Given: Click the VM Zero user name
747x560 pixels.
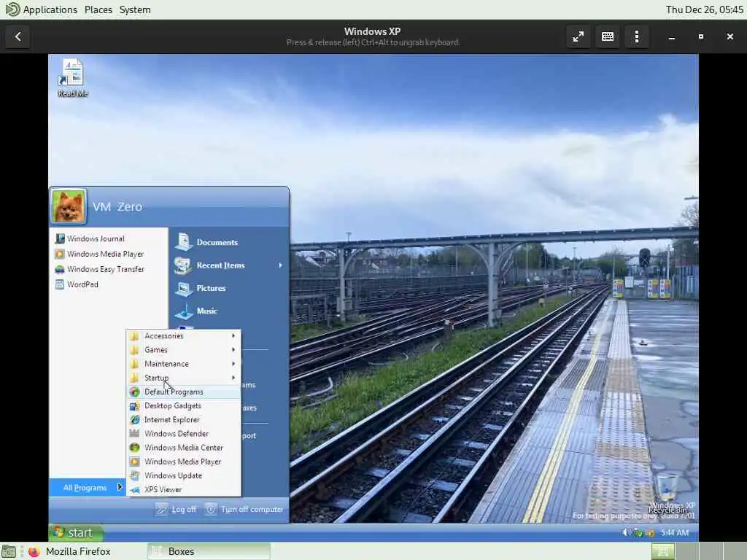Looking at the screenshot, I should click(x=117, y=206).
